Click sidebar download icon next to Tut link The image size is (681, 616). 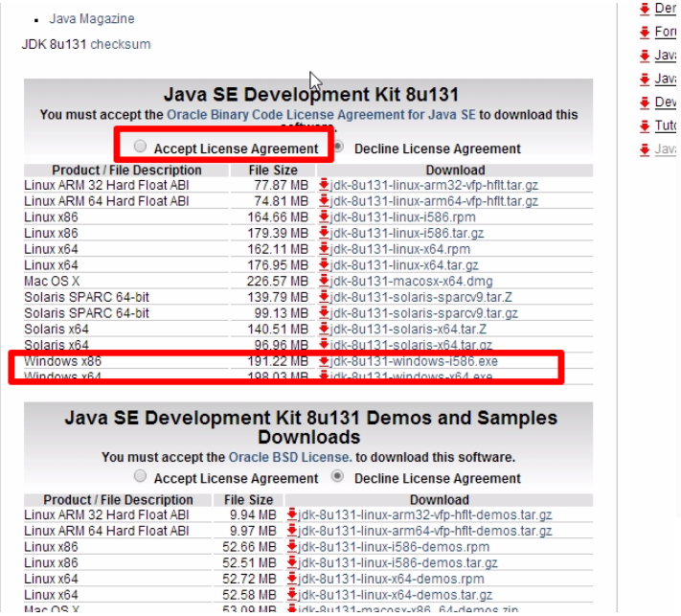pos(645,126)
